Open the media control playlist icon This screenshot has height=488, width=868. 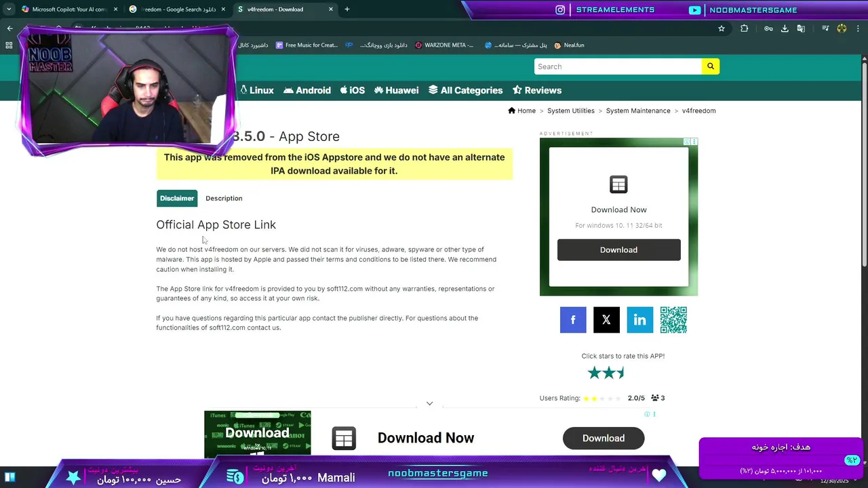click(825, 28)
